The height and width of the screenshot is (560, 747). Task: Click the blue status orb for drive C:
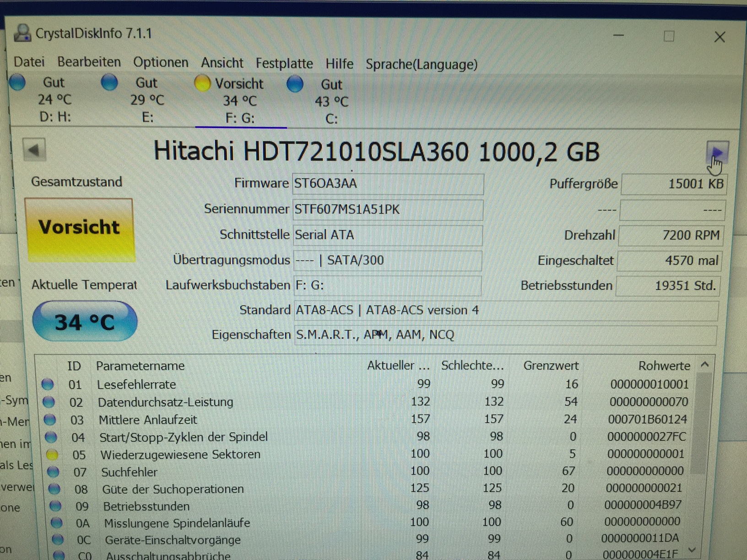click(x=295, y=84)
